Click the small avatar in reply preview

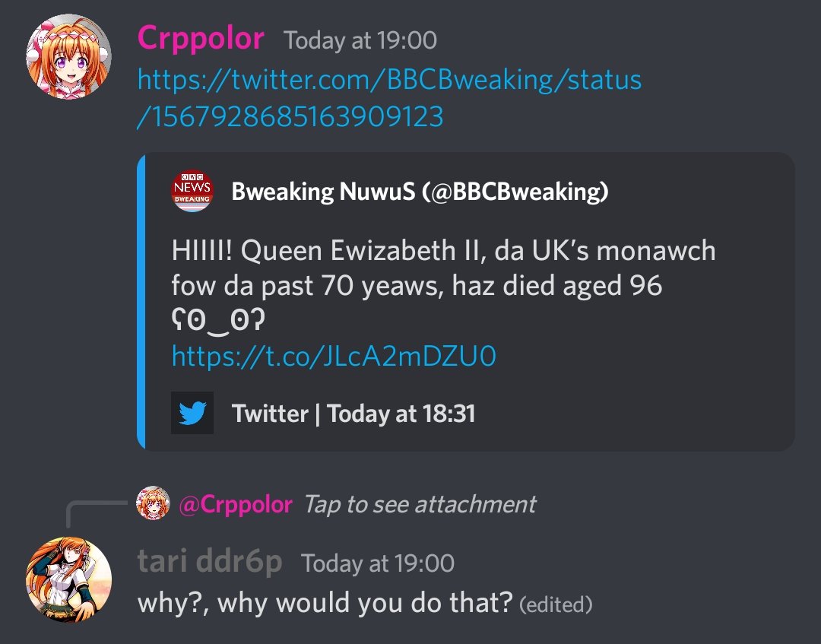(x=153, y=503)
